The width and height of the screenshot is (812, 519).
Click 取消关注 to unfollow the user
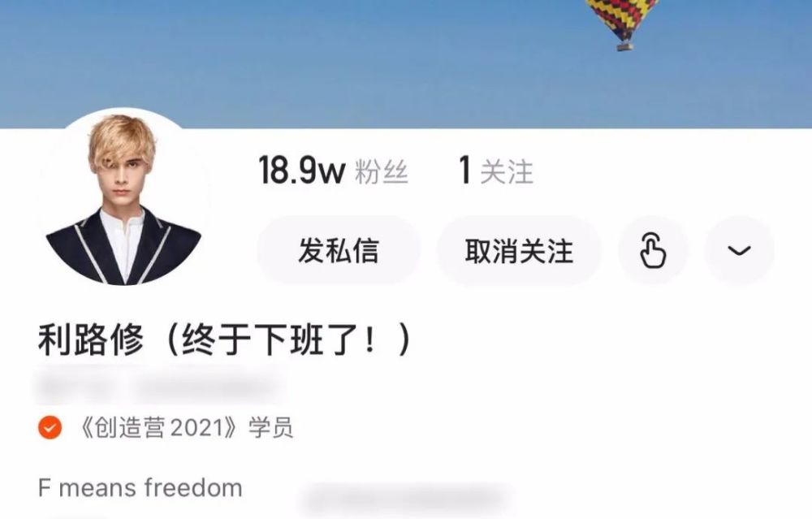coord(519,251)
